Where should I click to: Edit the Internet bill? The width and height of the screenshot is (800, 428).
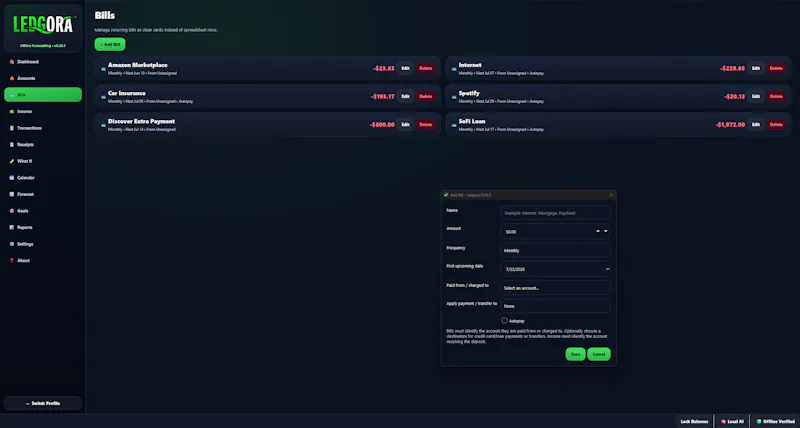[x=756, y=68]
